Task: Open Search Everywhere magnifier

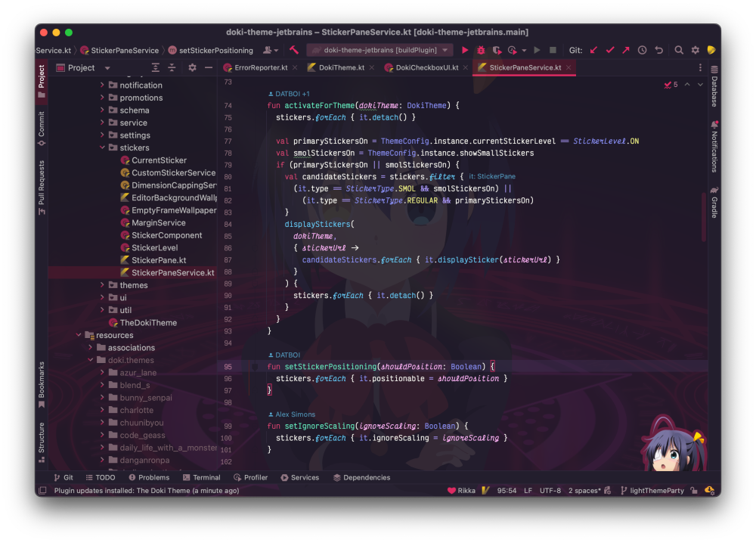Action: (679, 50)
